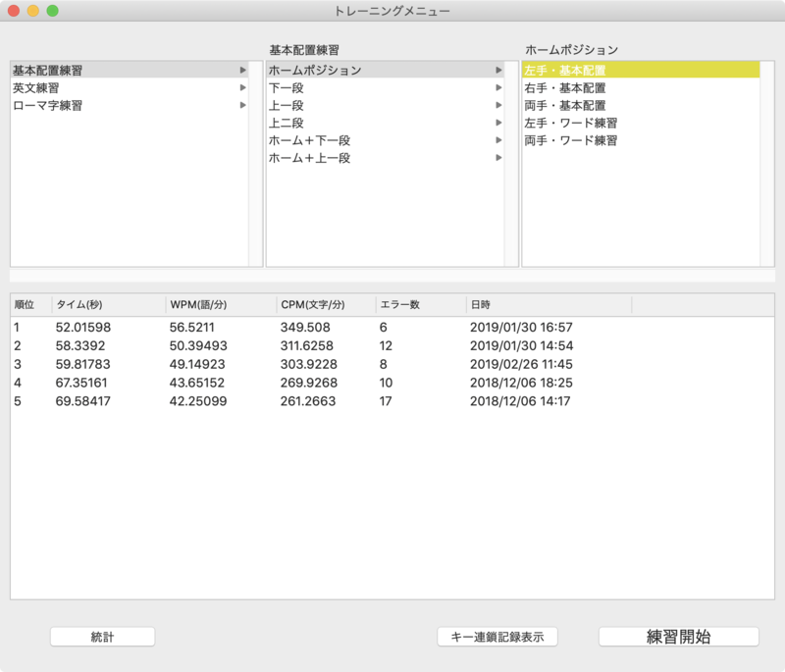Expand the ローマ字練習 category arrow
785x672 pixels.
tap(242, 105)
